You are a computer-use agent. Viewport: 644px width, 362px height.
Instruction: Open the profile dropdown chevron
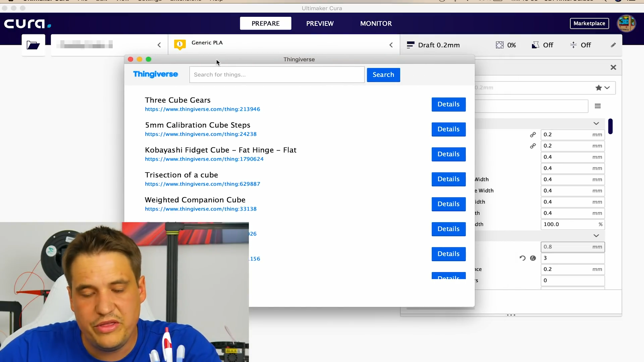[607, 88]
